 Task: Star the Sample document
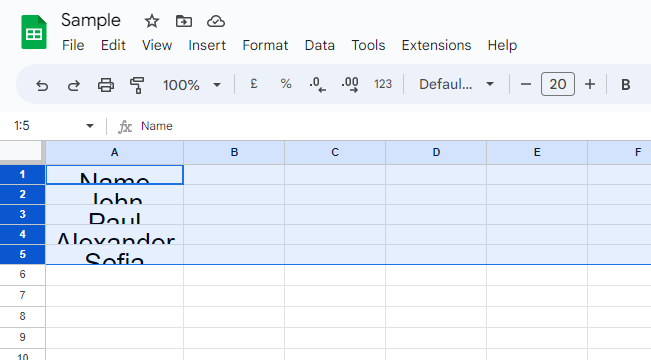152,21
